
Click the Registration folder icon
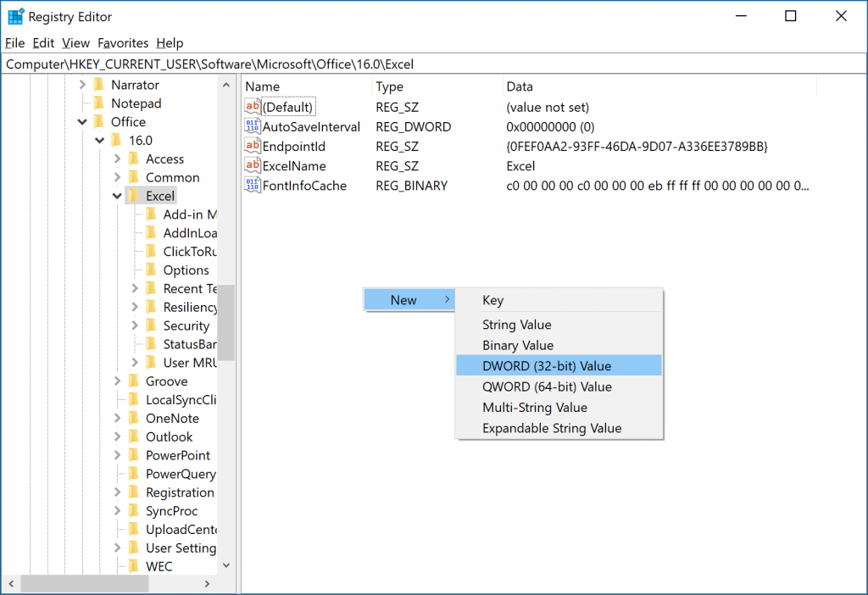[133, 492]
